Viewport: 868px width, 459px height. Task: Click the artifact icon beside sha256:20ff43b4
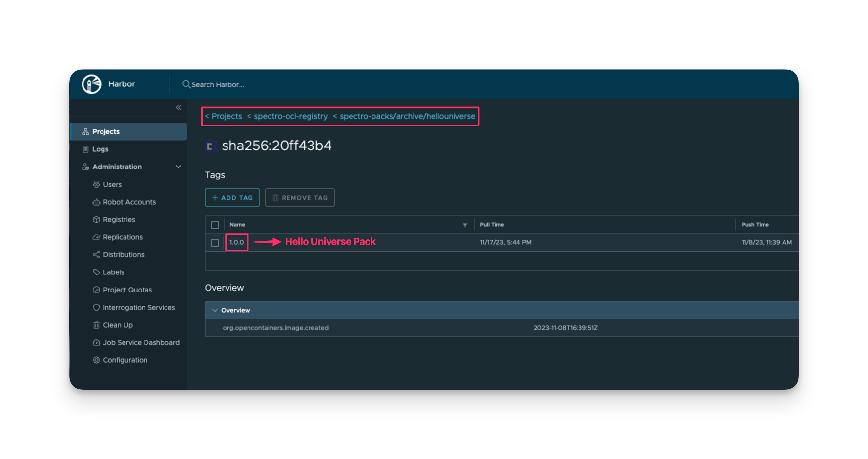pos(210,146)
